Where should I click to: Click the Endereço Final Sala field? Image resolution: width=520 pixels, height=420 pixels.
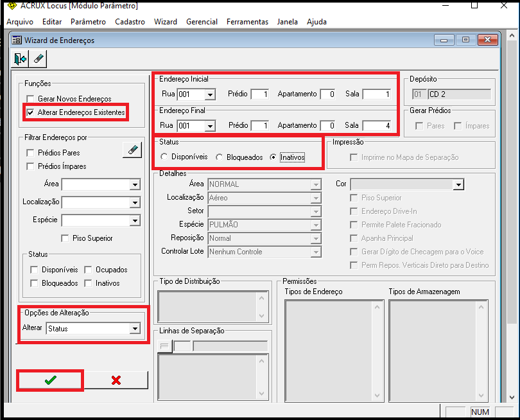pos(377,126)
